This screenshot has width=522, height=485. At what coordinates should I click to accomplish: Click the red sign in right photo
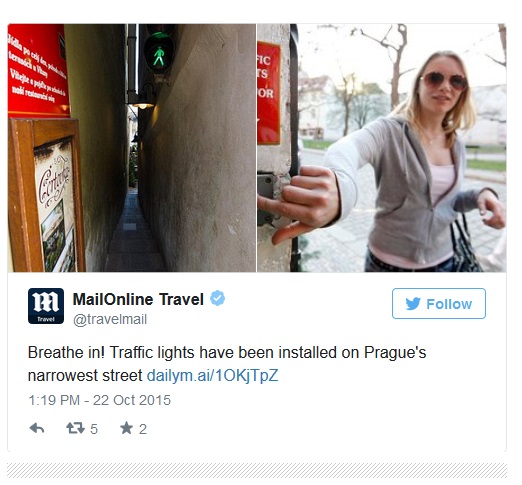tap(268, 93)
